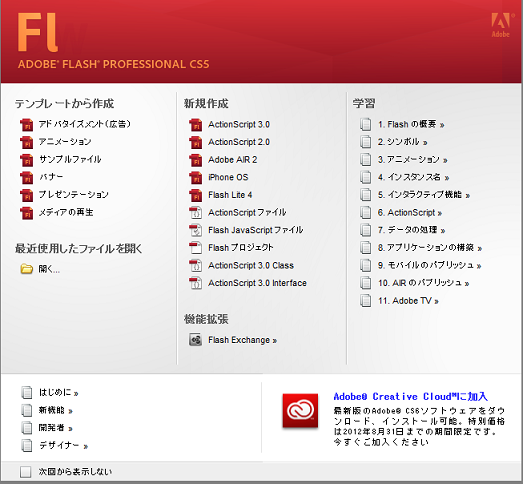Click Adobe Creative Cloudに加入 link
This screenshot has height=484, width=523.
(x=410, y=397)
